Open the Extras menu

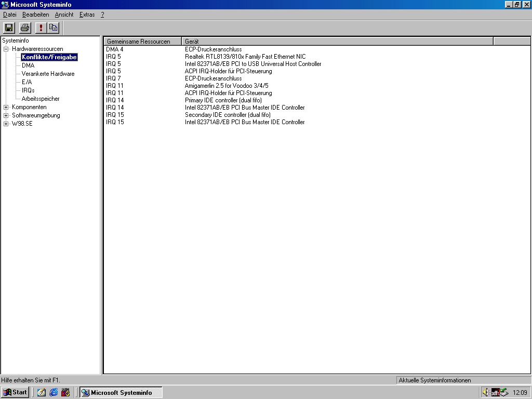87,15
